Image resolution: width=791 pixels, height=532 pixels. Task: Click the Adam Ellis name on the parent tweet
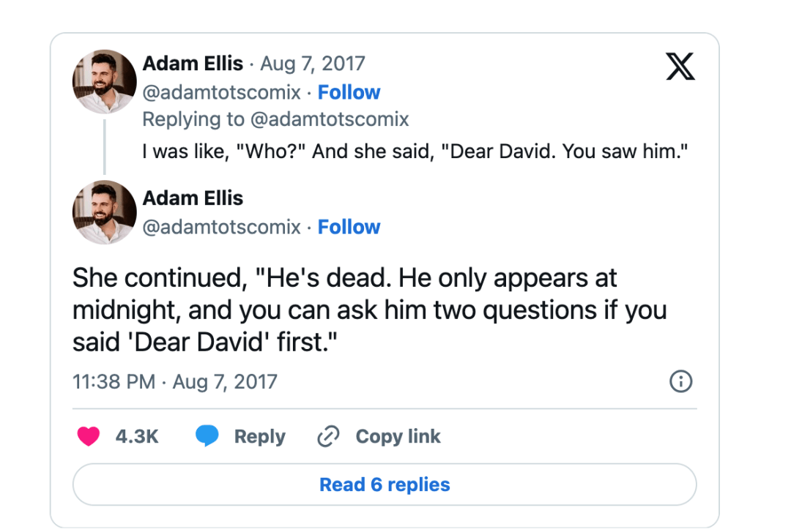point(193,64)
